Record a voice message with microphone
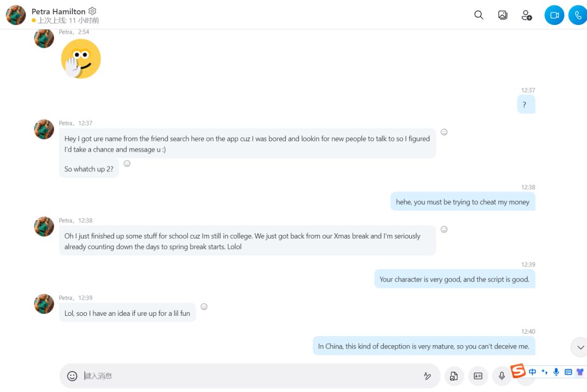 502,376
